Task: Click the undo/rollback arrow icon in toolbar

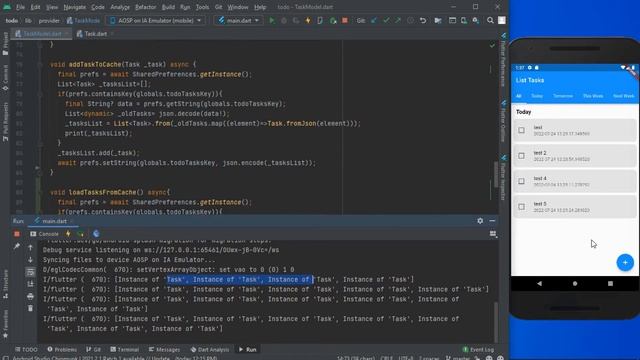Action: point(423,20)
